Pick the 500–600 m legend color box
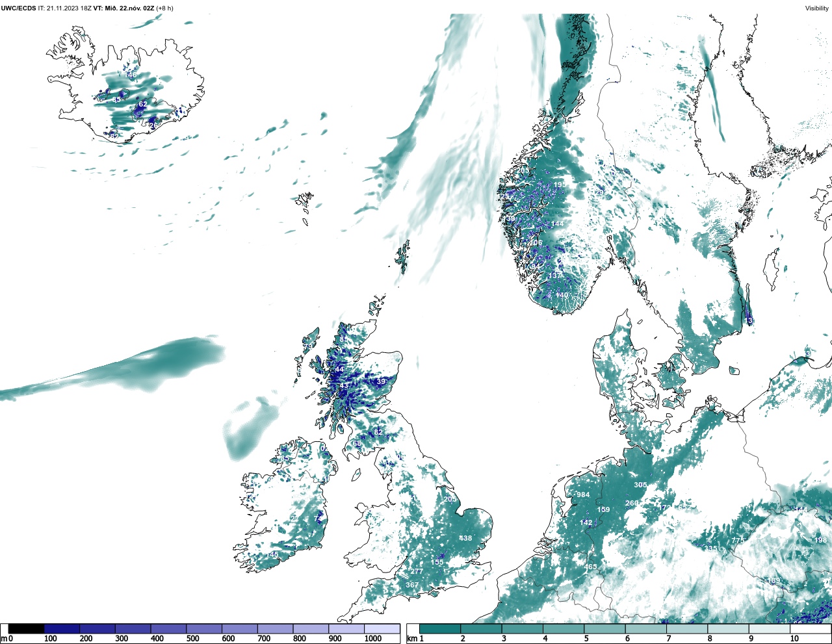The height and width of the screenshot is (644, 832). [x=204, y=628]
